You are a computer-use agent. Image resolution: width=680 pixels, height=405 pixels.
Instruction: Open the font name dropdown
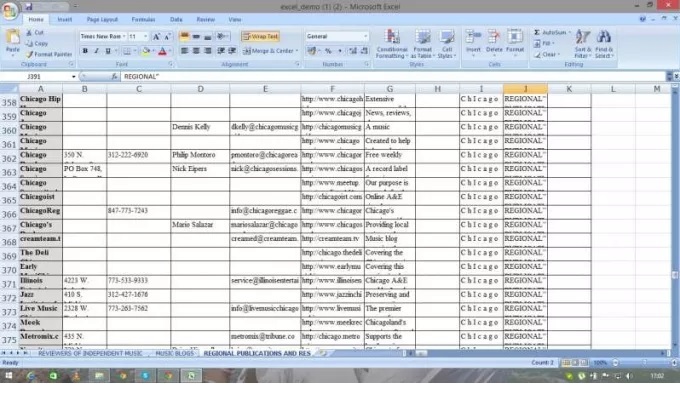(x=124, y=36)
